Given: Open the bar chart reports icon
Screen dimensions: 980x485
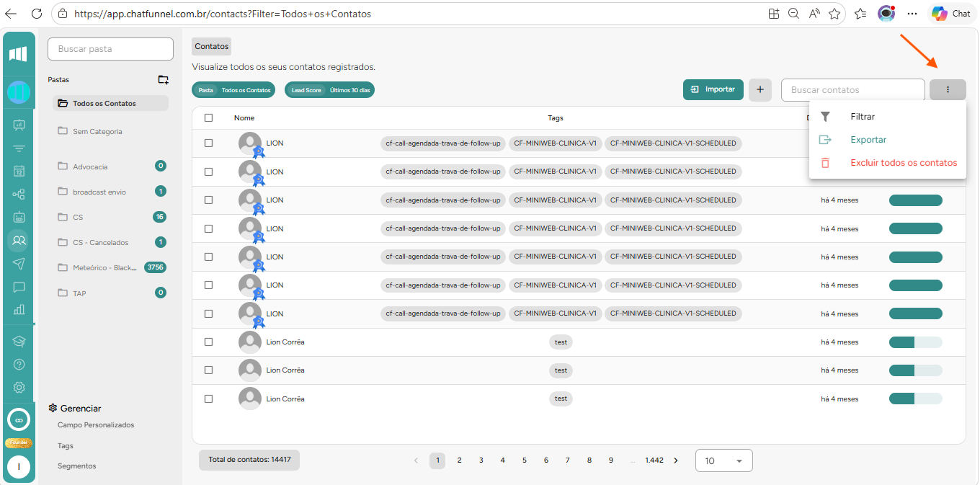Looking at the screenshot, I should pos(19,310).
